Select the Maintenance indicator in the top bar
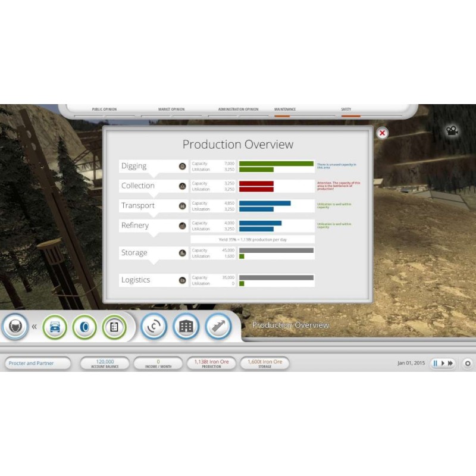This screenshot has height=476, width=476. 285,111
